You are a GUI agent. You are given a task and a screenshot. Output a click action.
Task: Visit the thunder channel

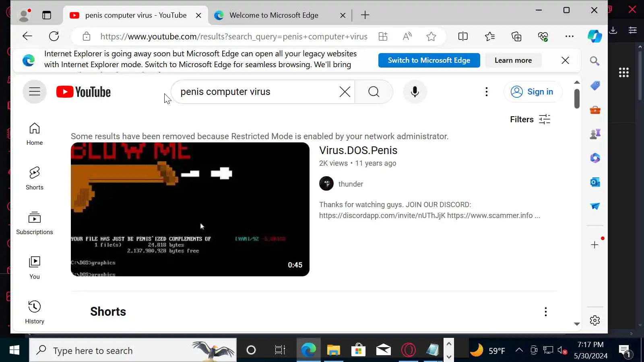(351, 184)
